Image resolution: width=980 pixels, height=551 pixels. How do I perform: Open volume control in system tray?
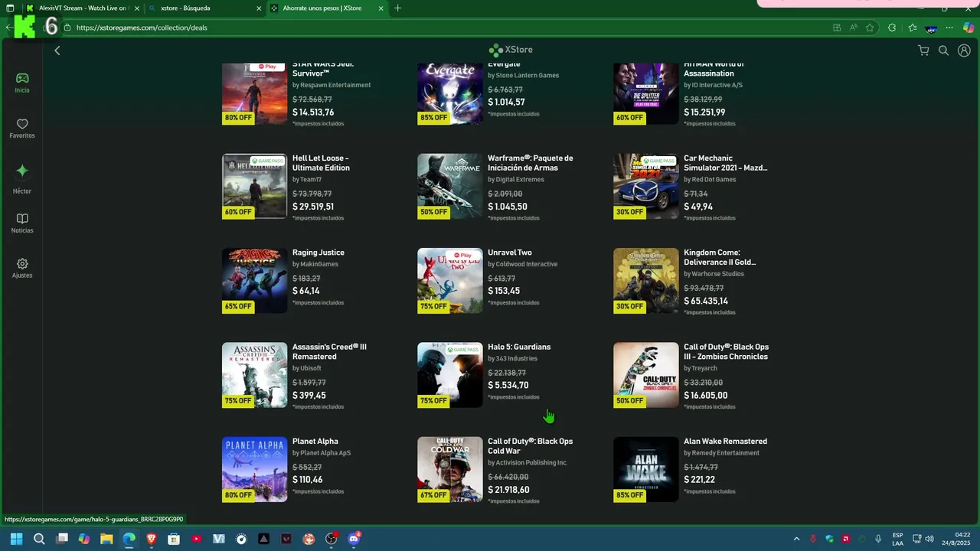pyautogui.click(x=929, y=539)
